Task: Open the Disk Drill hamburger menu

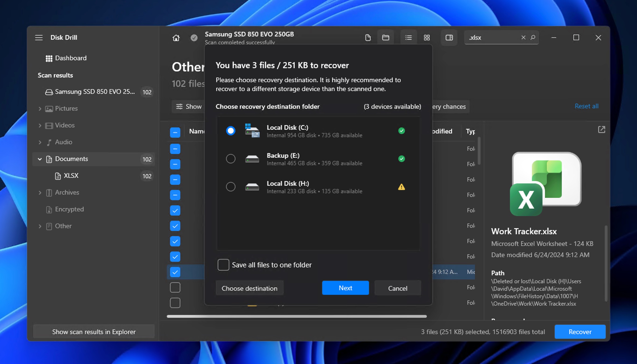Action: click(x=39, y=38)
